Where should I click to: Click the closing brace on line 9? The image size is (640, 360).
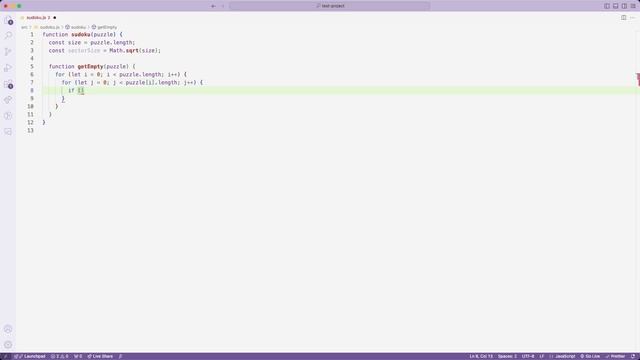[63, 99]
